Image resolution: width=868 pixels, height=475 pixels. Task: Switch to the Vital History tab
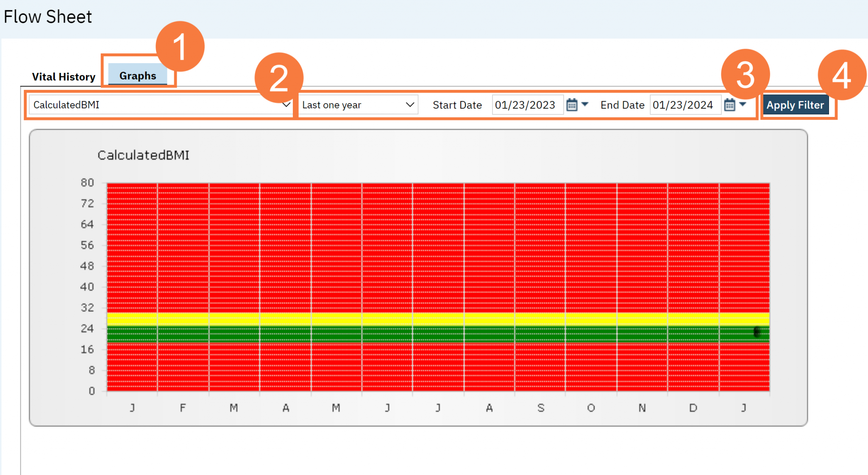[x=64, y=77]
